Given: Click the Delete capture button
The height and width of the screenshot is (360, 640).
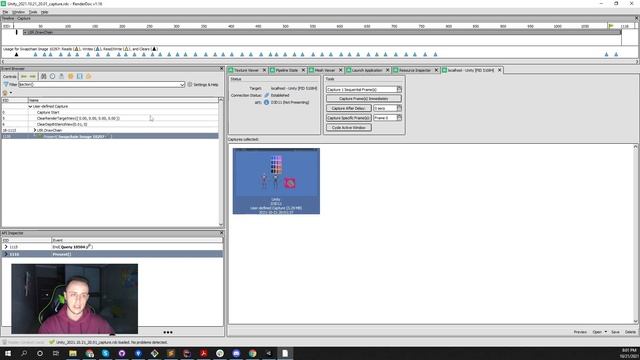Looking at the screenshot, I should (x=630, y=332).
